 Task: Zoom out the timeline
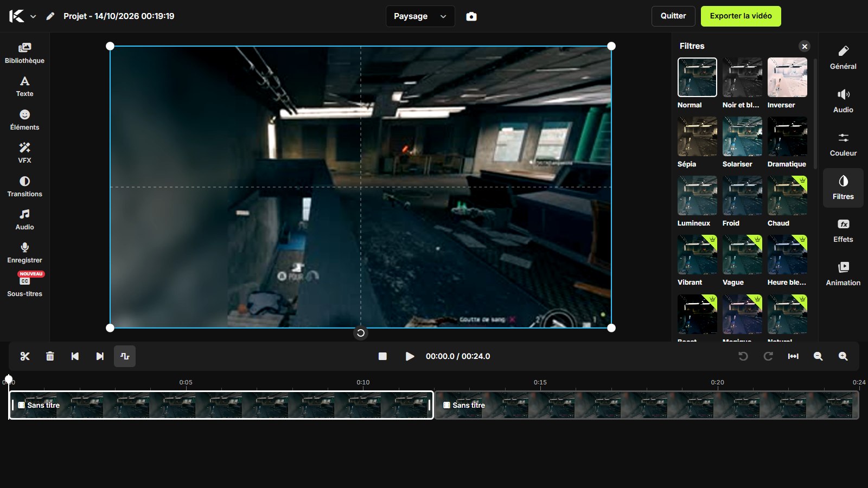[x=818, y=356]
